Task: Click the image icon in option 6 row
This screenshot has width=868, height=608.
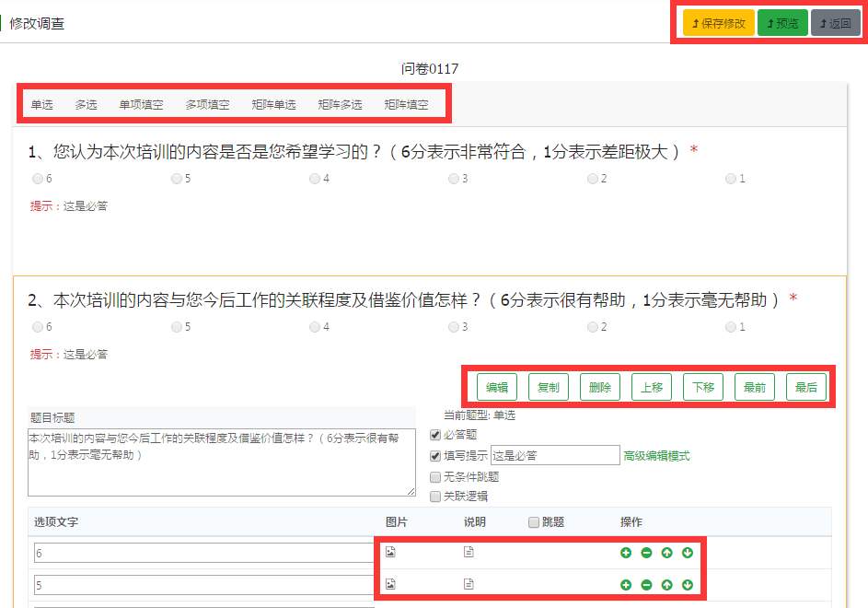Action: click(390, 552)
